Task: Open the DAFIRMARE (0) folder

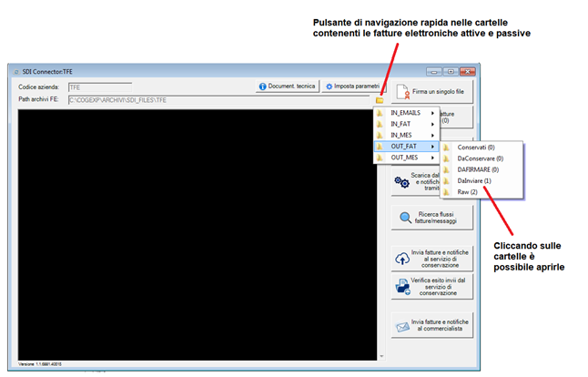Action: [482, 169]
